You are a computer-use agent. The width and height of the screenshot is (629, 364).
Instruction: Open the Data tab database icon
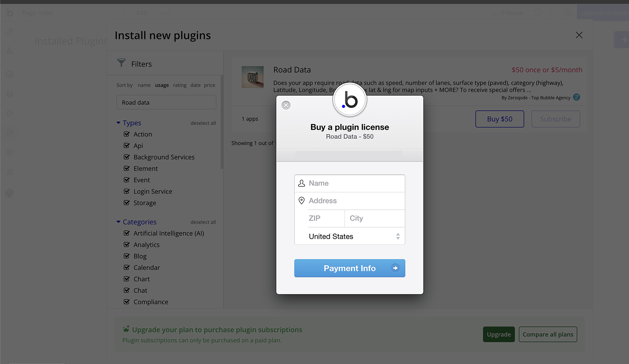click(10, 94)
